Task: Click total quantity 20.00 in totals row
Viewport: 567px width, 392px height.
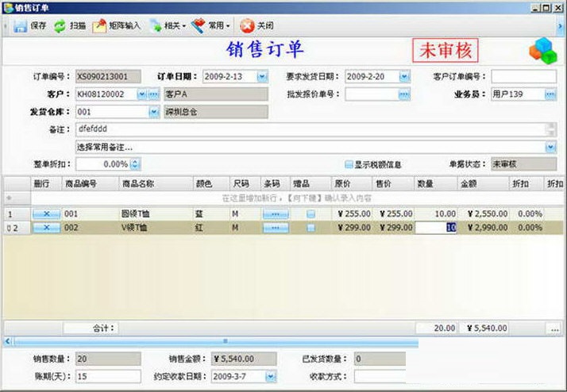Action: [437, 329]
